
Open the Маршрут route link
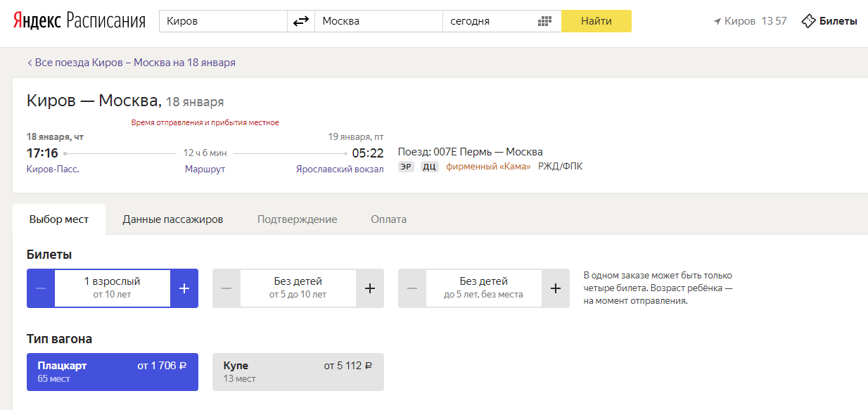[x=205, y=169]
